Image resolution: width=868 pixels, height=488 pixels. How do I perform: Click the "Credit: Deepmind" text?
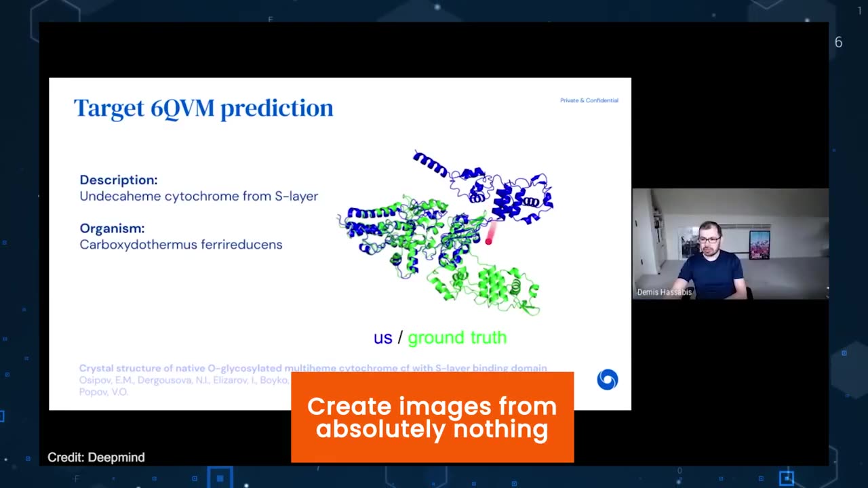tap(96, 457)
